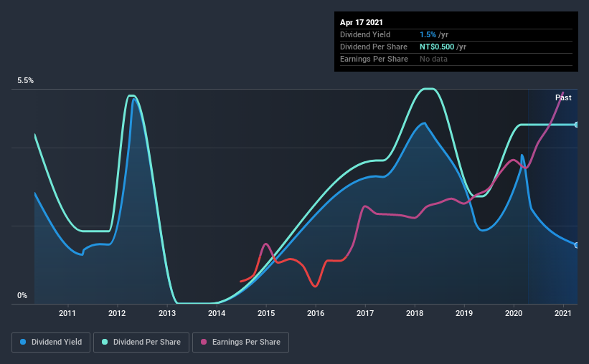Click the No data earnings value
The image size is (589, 364).
pos(433,59)
